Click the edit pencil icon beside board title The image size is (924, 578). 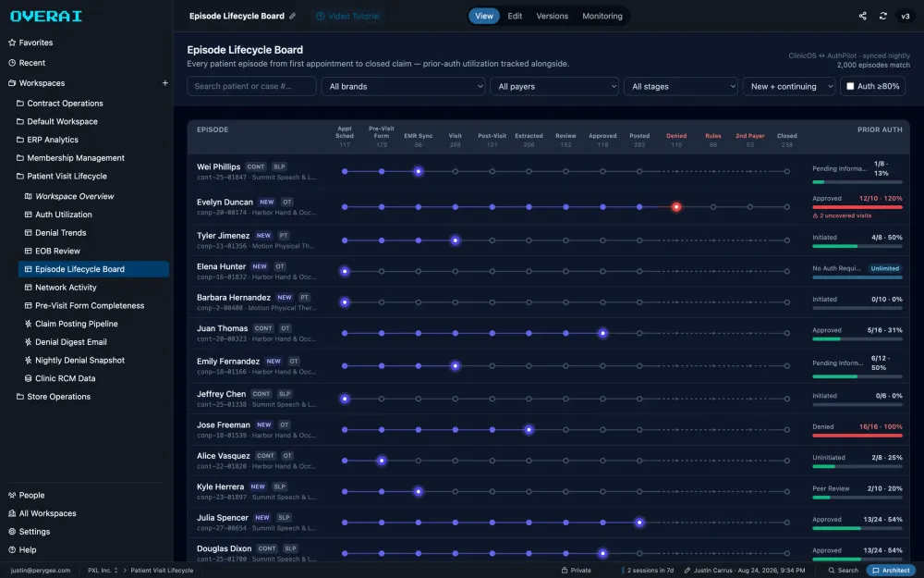[292, 16]
